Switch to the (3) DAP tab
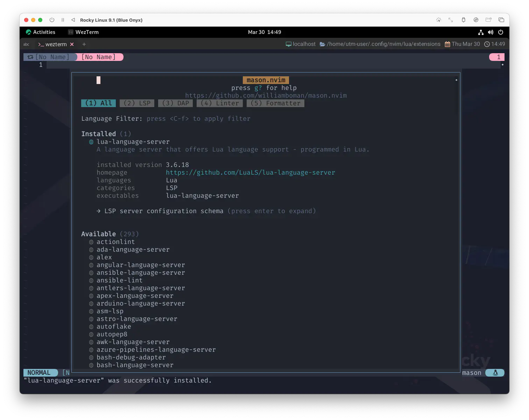The image size is (529, 420). (176, 103)
